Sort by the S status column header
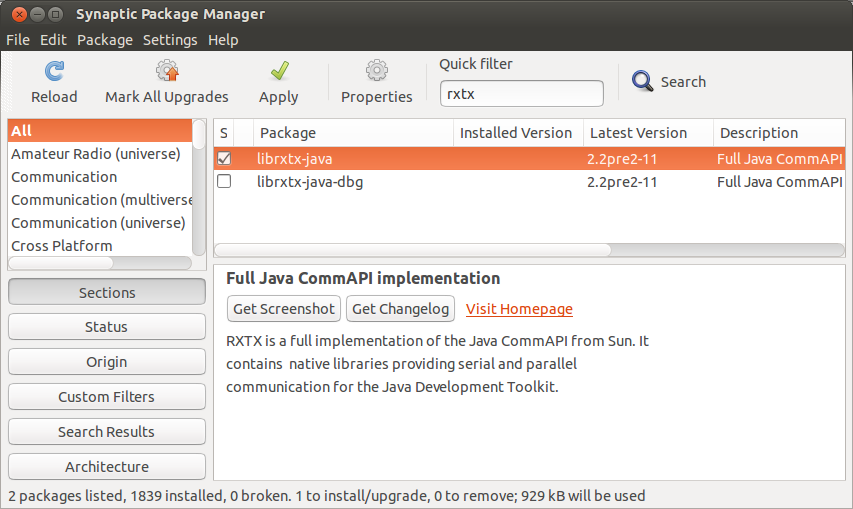 point(224,133)
